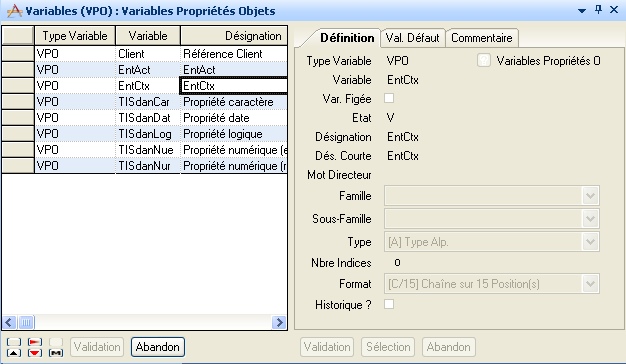
Task: Open the Commentaire tab
Action: pos(482,38)
